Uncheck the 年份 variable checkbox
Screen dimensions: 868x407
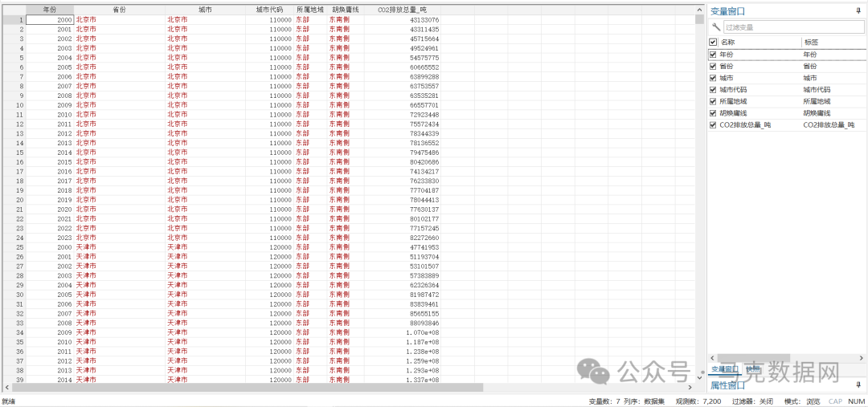[713, 55]
